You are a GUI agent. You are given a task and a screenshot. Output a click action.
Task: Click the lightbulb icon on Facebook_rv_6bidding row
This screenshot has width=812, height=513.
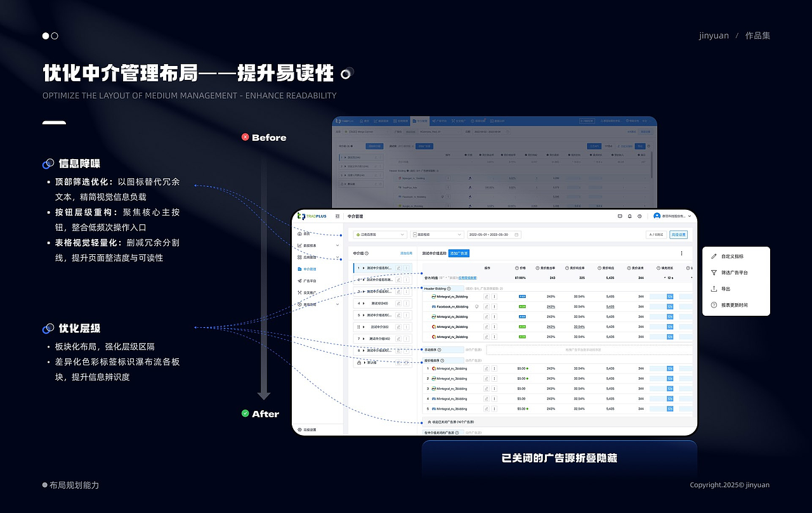pyautogui.click(x=476, y=306)
